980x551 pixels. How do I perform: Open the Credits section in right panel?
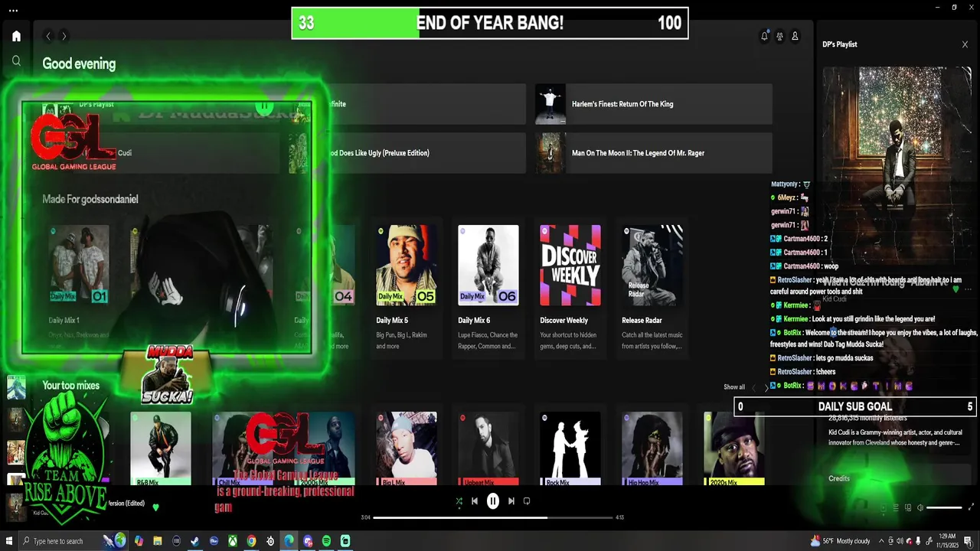point(839,478)
